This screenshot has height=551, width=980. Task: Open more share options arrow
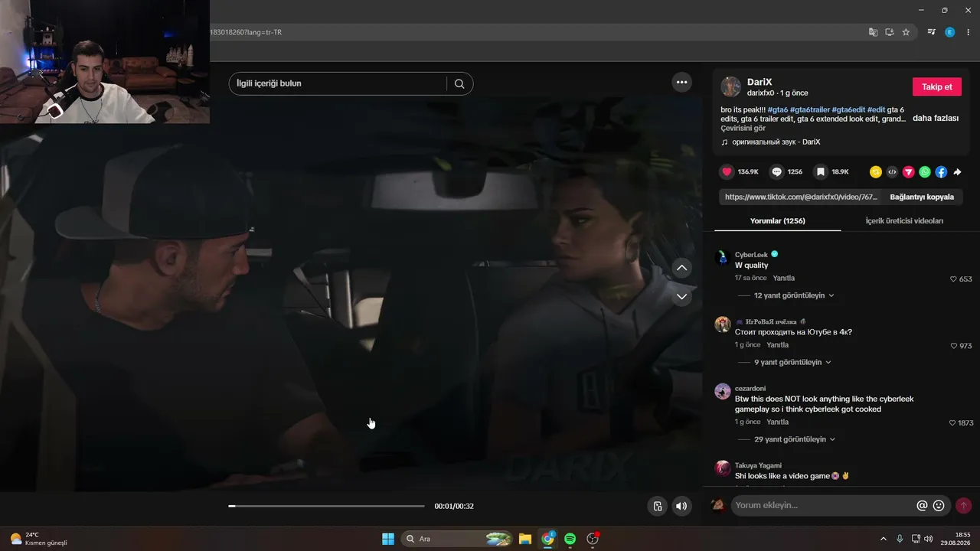pos(957,172)
